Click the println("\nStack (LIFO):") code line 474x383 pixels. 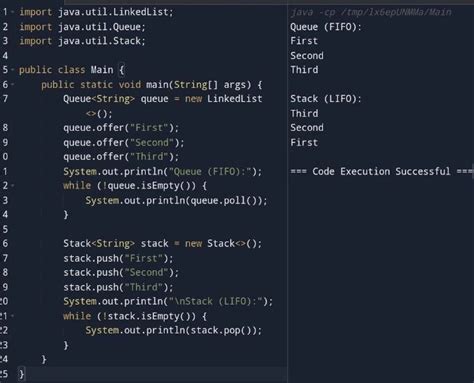[x=168, y=301]
